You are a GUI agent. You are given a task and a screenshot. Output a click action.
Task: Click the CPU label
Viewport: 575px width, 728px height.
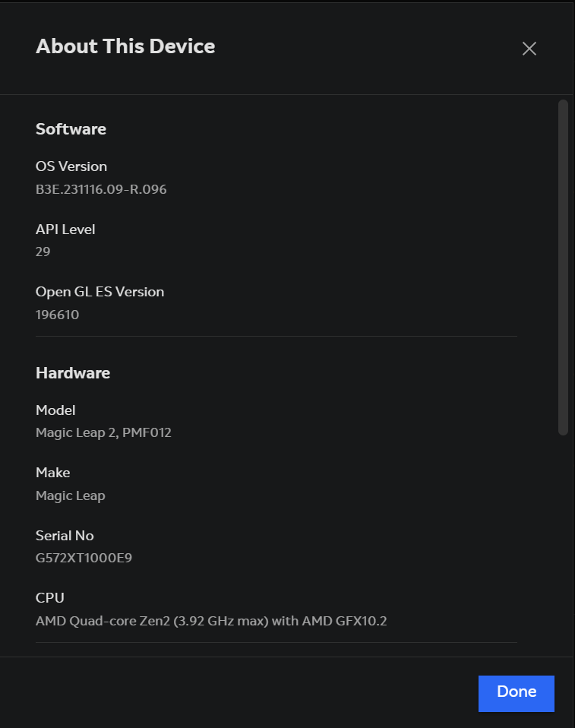(x=49, y=597)
